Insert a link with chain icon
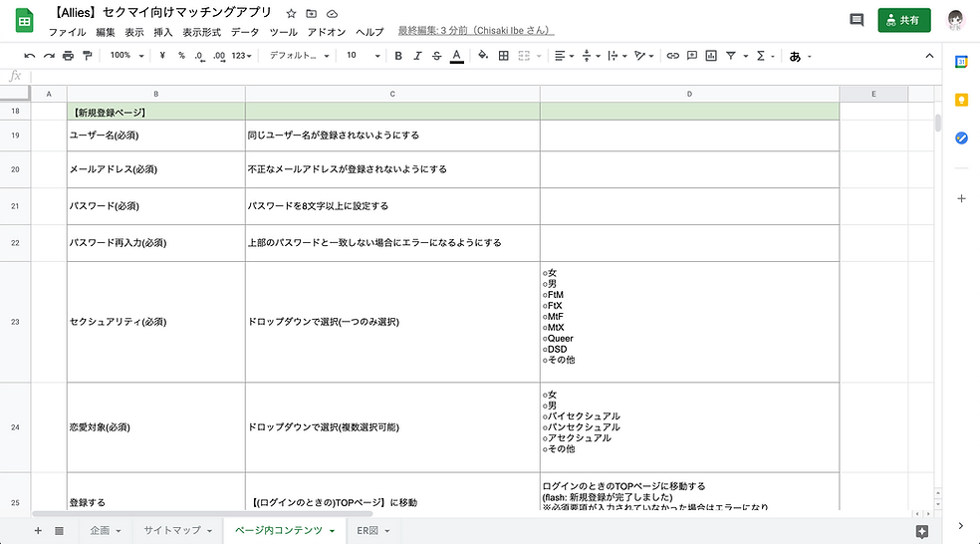 [672, 56]
